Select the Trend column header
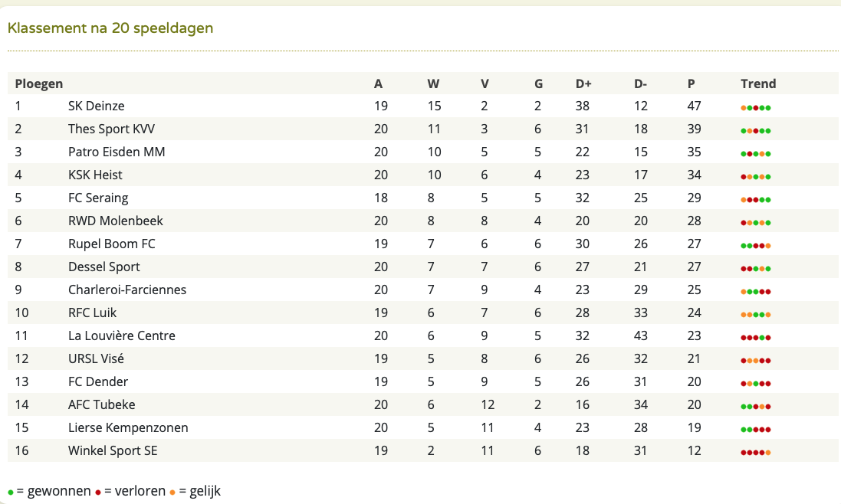Image resolution: width=841 pixels, height=504 pixels. tap(758, 83)
